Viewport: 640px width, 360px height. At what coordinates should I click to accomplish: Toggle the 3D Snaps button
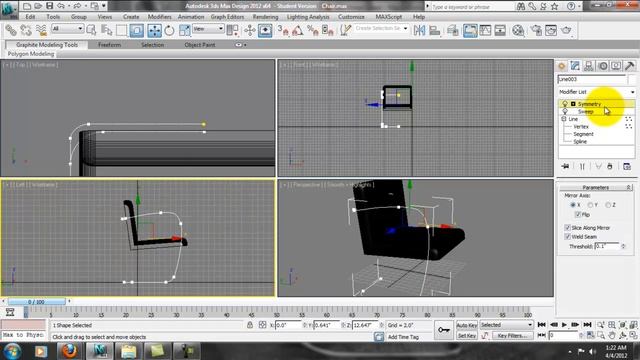pyautogui.click(x=283, y=30)
